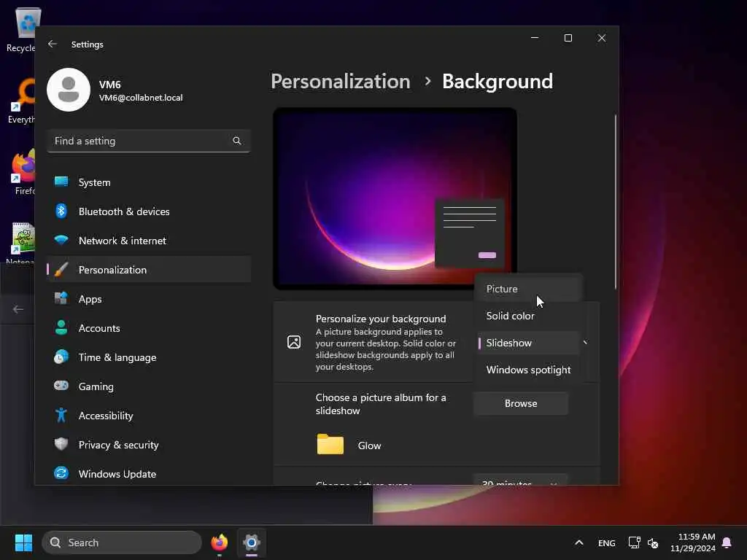Click the Time & language clock icon
This screenshot has width=747, height=560.
[x=61, y=357]
